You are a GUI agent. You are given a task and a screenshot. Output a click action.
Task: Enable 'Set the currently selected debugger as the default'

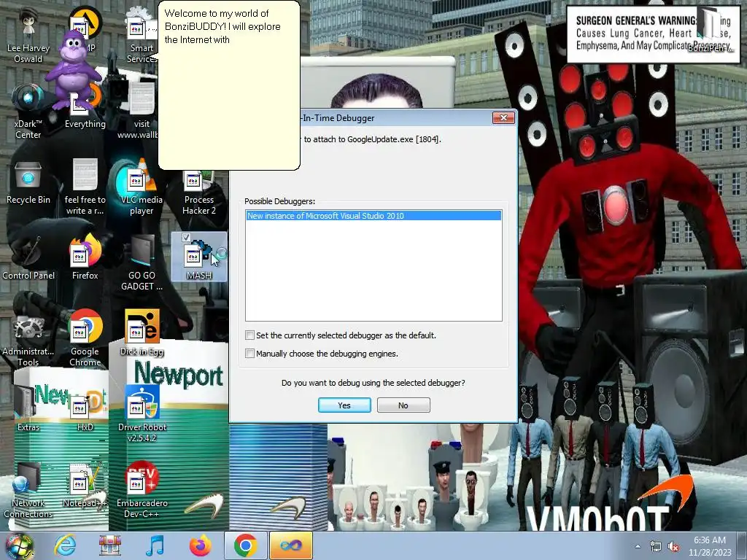249,335
